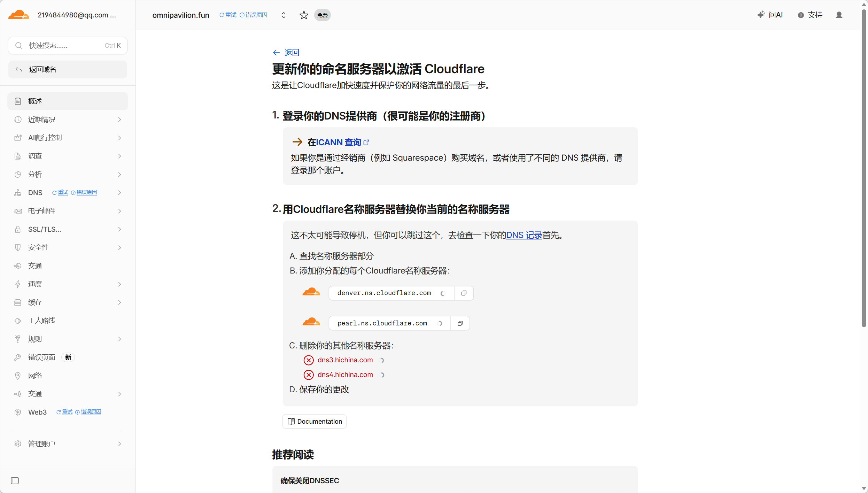Click the 缓存 storage icon

pyautogui.click(x=18, y=302)
